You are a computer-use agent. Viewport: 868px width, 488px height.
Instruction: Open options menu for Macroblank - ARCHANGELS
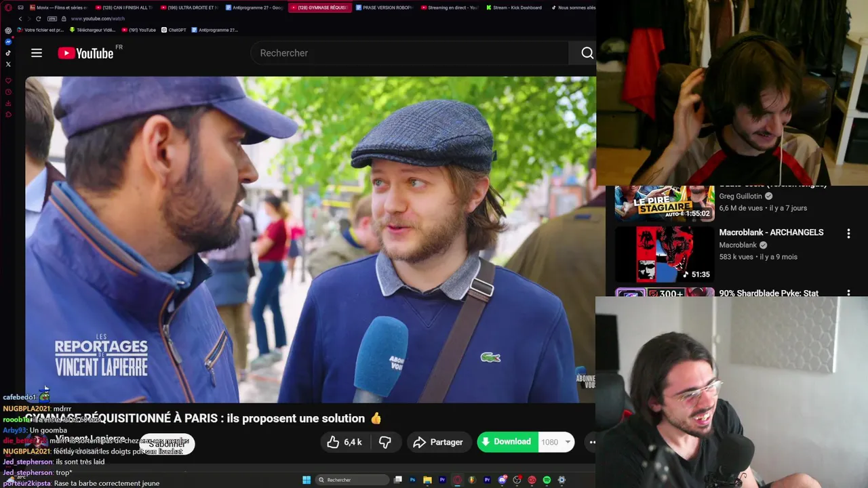(x=848, y=233)
